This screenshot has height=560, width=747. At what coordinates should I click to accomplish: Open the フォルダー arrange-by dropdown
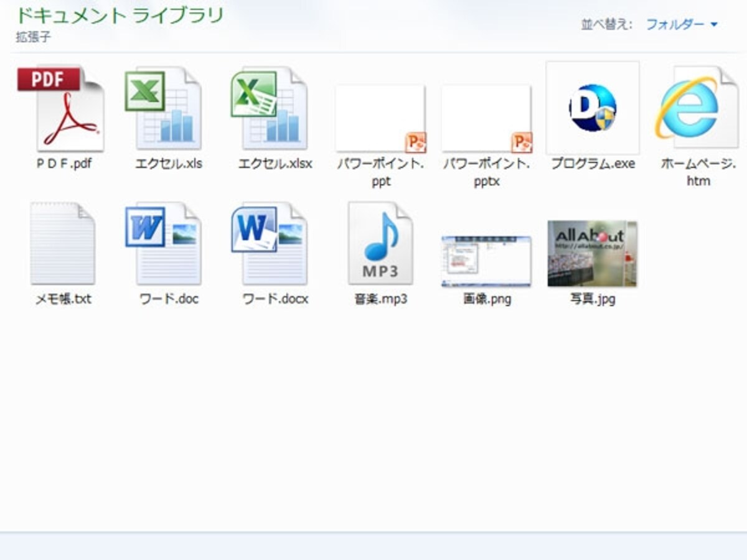tap(682, 25)
